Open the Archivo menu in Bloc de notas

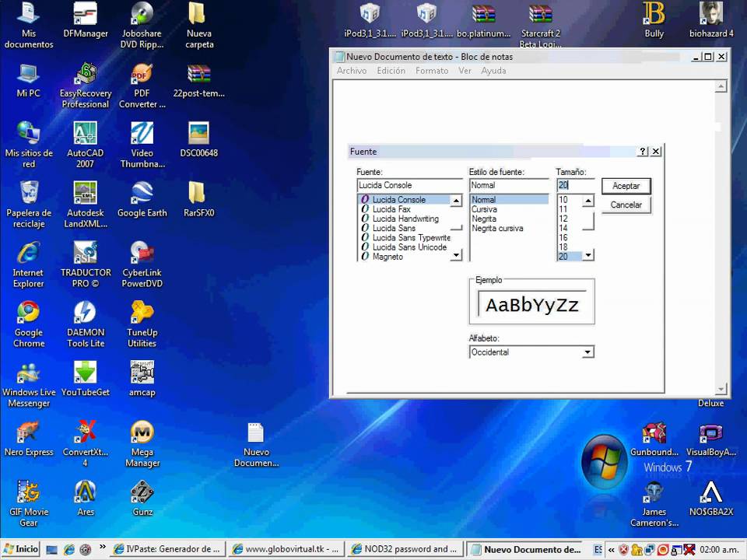coord(352,71)
